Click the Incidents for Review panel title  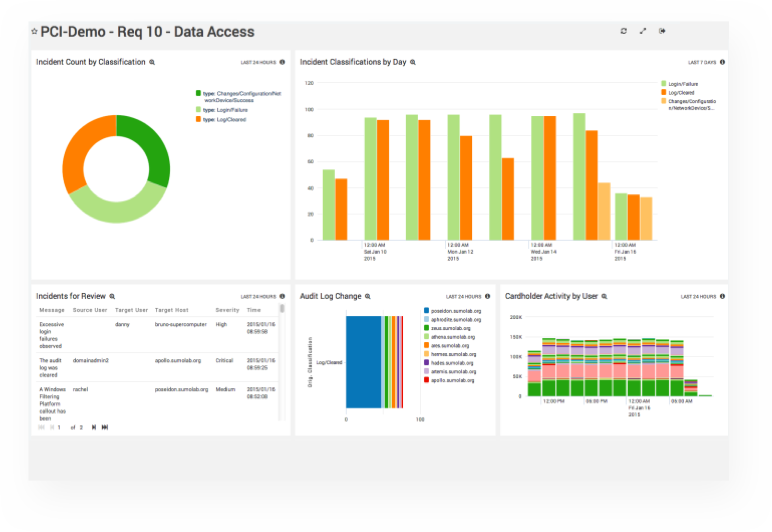[x=70, y=296]
